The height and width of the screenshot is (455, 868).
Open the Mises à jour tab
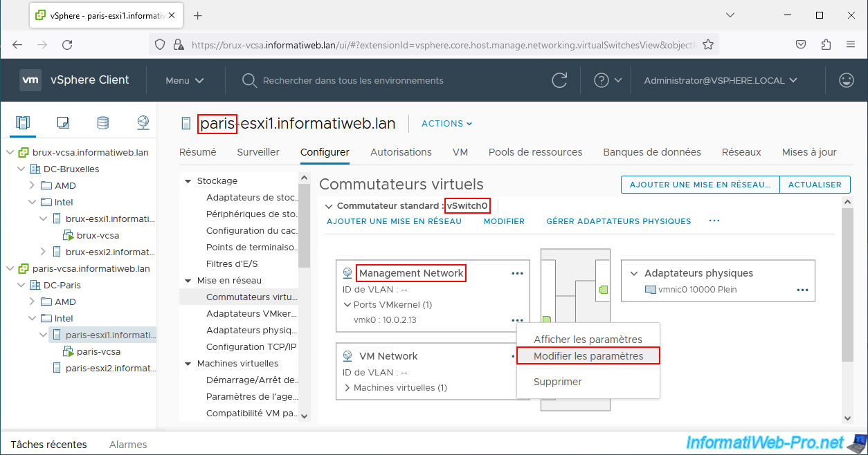809,152
